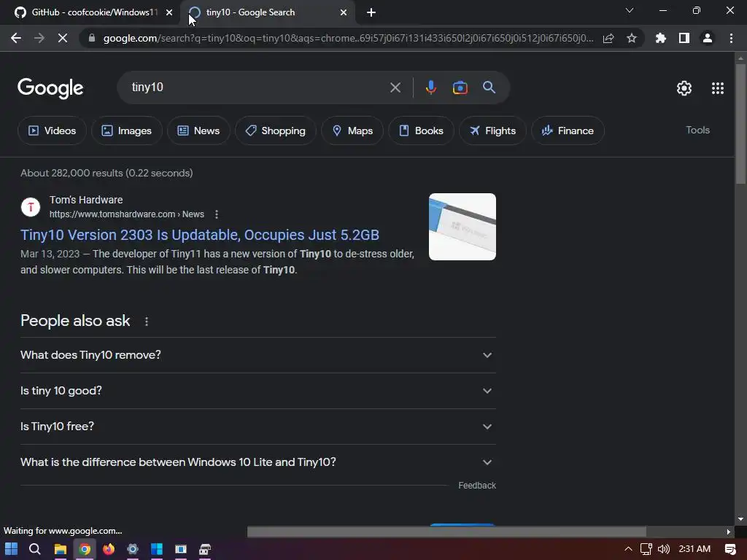Click the address bar URL
This screenshot has width=747, height=560.
tap(348, 38)
